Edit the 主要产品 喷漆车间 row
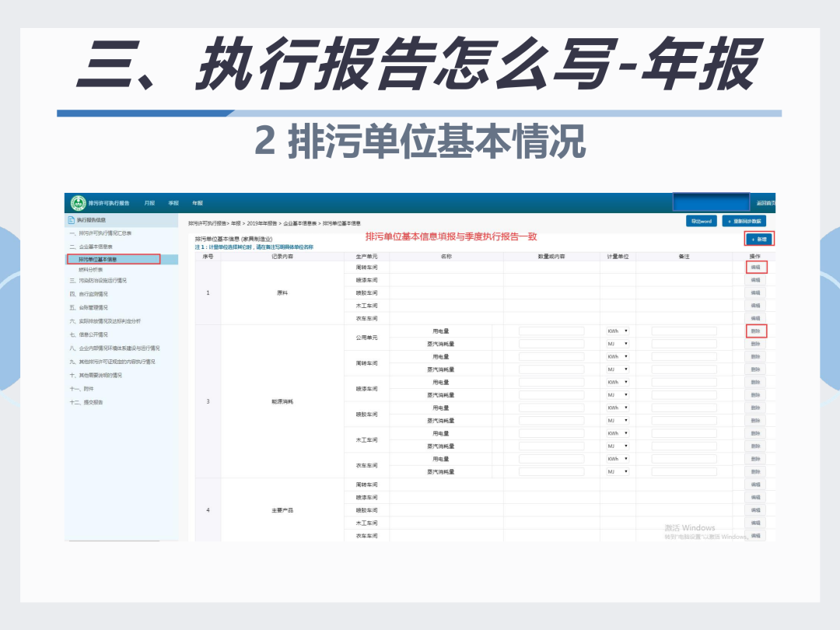The height and width of the screenshot is (630, 840). (x=755, y=498)
